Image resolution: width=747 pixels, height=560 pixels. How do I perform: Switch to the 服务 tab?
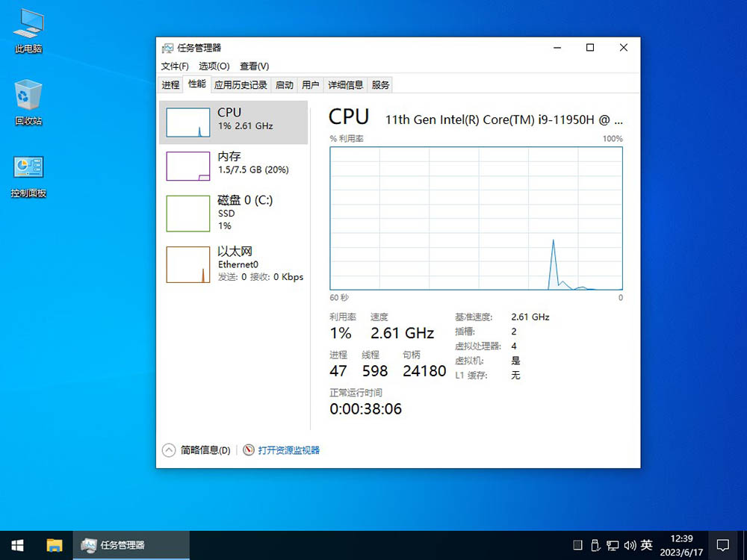coord(381,85)
